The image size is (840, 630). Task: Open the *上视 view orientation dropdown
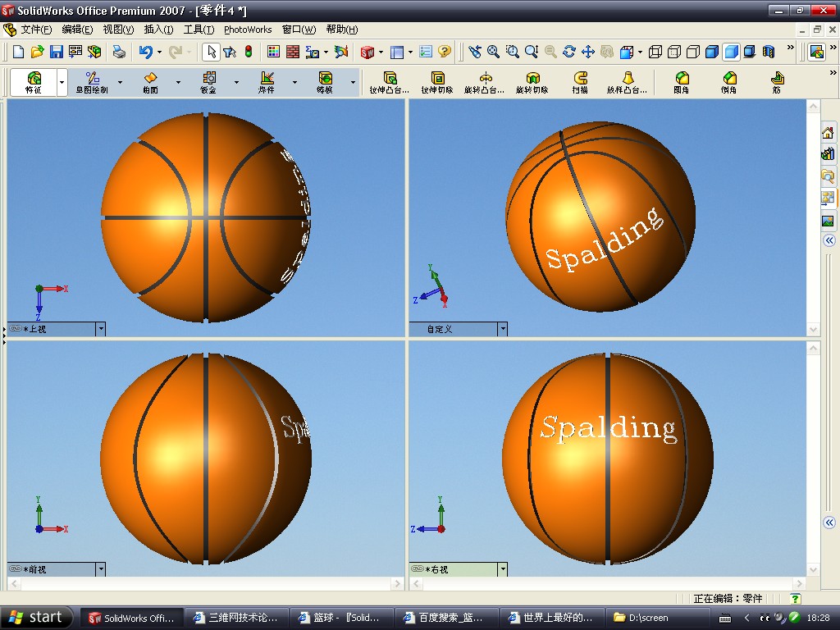click(x=101, y=329)
